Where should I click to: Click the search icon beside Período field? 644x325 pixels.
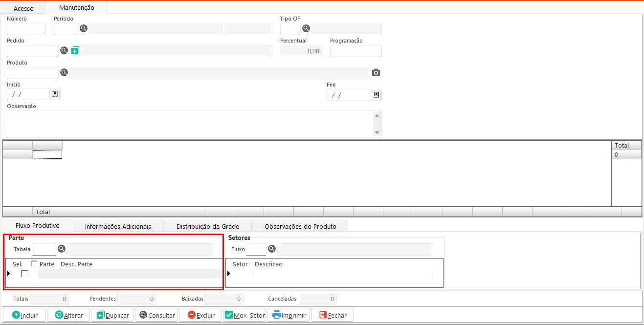coord(84,29)
